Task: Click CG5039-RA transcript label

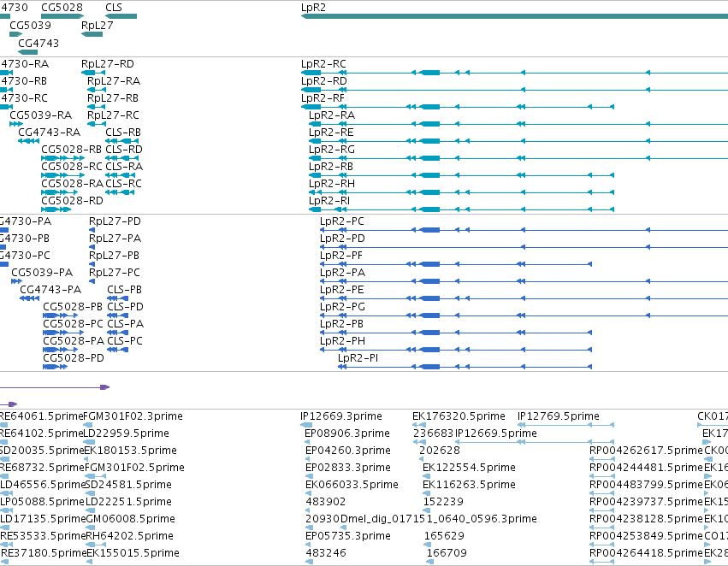Action: coord(41,115)
